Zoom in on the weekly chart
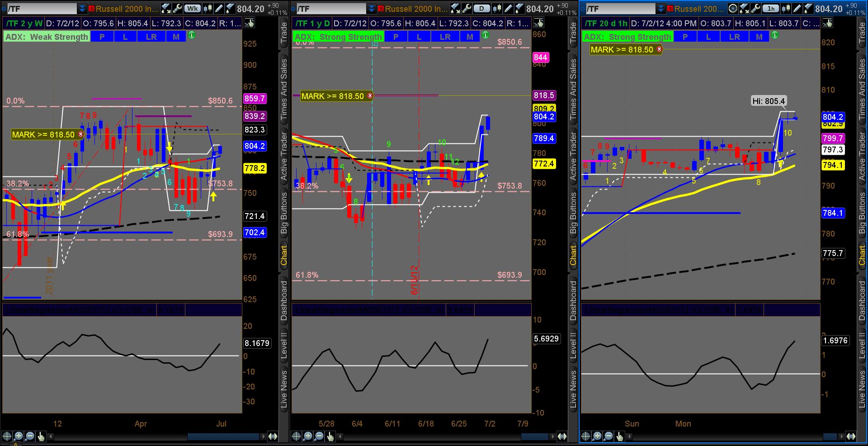 (x=18, y=437)
